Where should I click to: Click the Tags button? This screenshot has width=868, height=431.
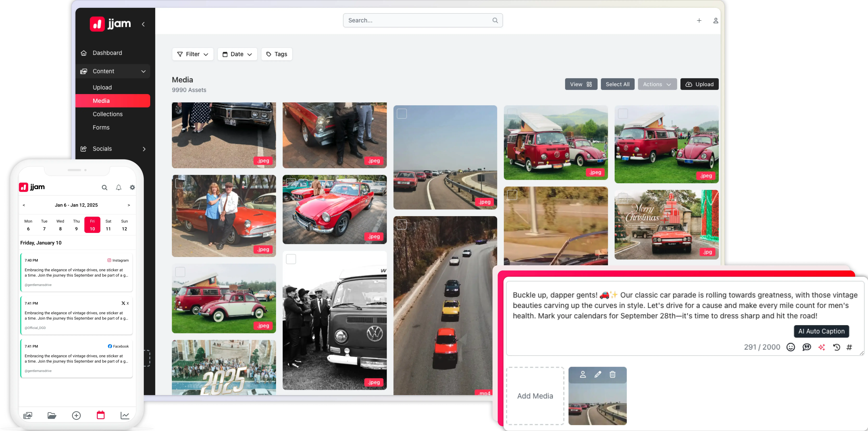point(277,54)
